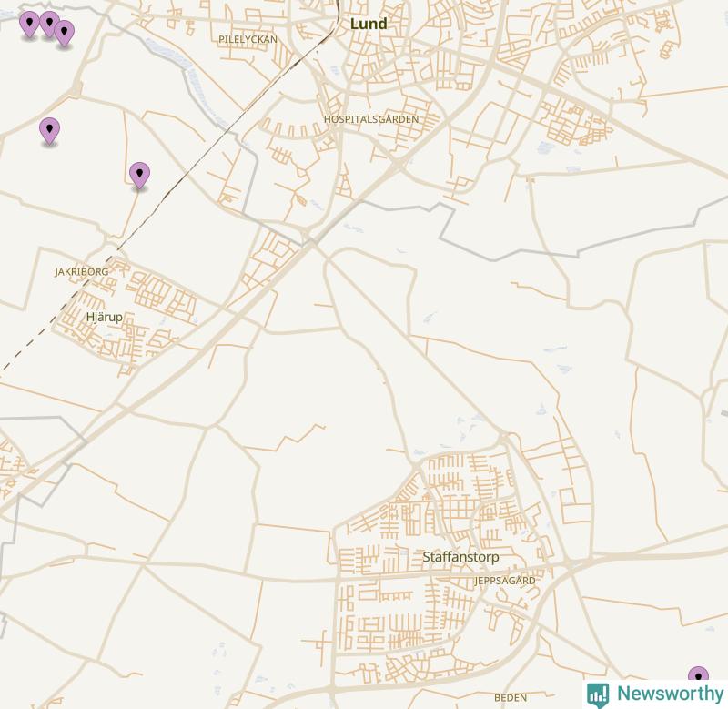Click the JEPPSAGÅRD neighborhood label
This screenshot has height=709, width=728.
[x=505, y=581]
